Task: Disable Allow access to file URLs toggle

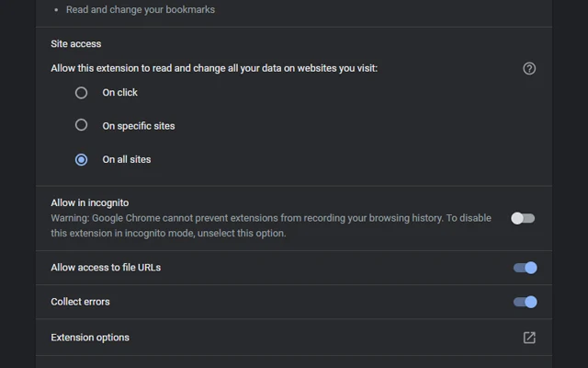Action: [525, 268]
